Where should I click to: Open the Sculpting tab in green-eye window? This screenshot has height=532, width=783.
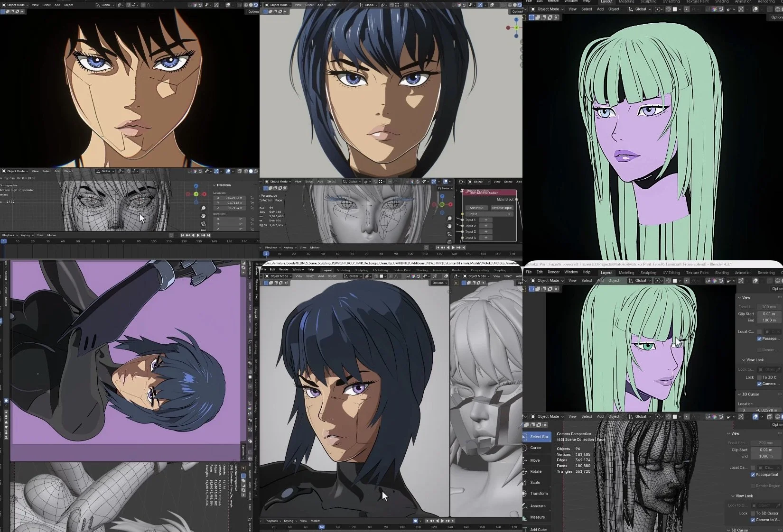[x=648, y=273]
